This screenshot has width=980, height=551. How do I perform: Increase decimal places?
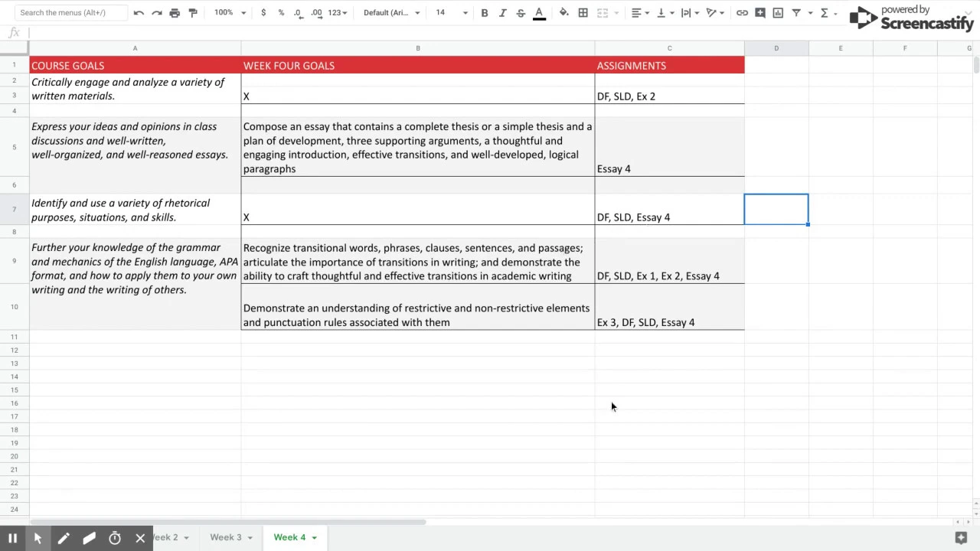pyautogui.click(x=315, y=13)
